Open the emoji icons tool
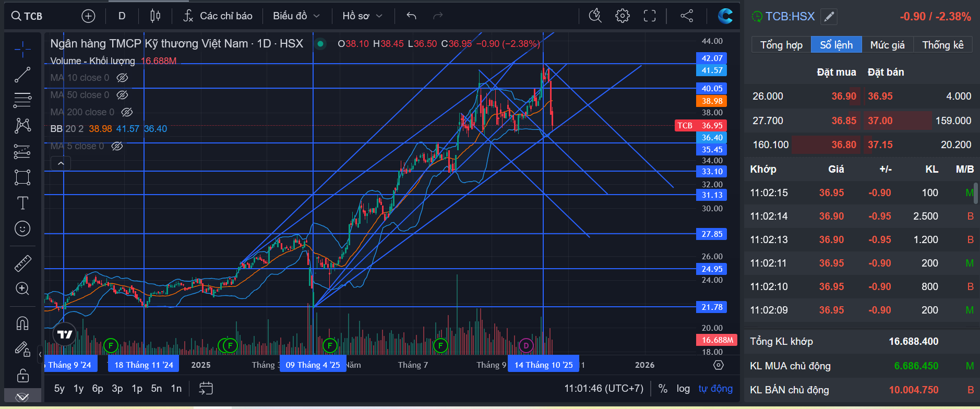The image size is (980, 409). 22,228
